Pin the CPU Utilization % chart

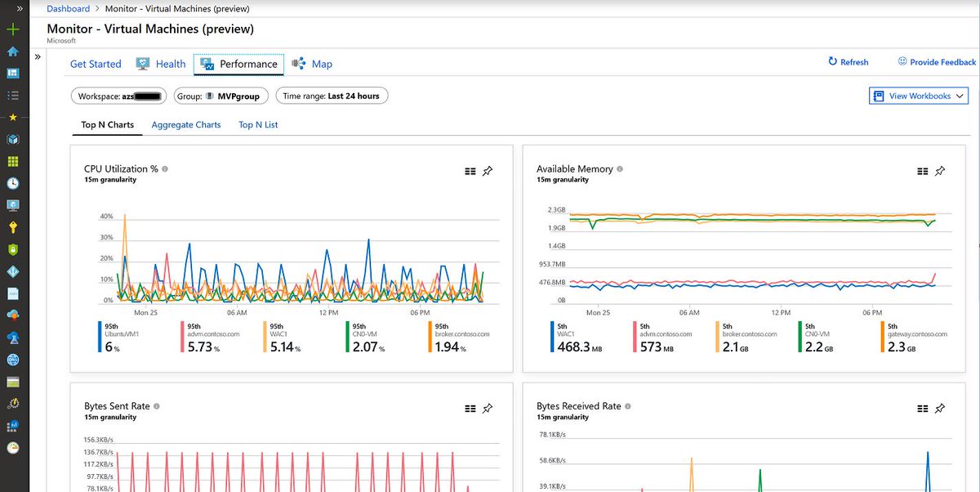tap(488, 172)
